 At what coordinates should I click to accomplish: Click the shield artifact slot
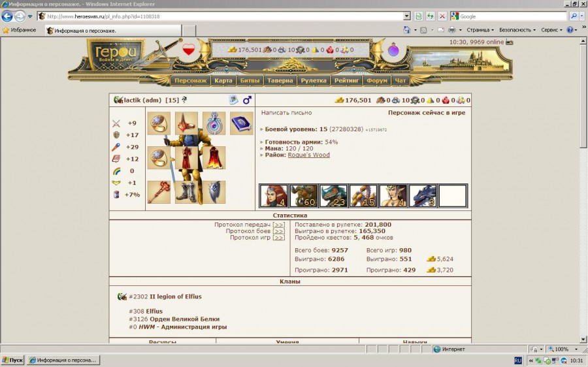click(x=214, y=192)
